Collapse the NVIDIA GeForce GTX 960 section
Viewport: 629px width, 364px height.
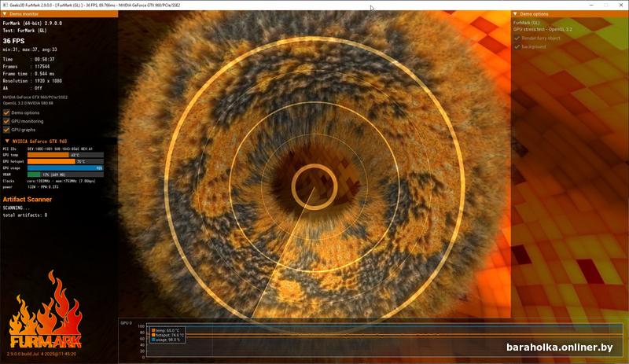(x=7, y=142)
